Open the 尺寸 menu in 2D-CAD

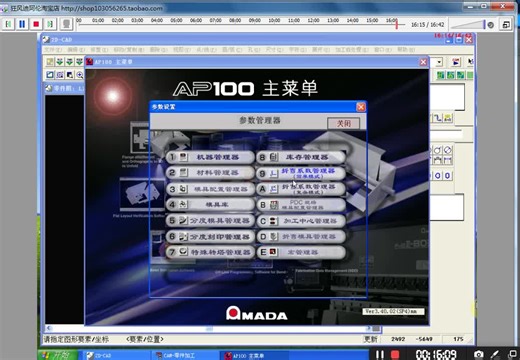[x=274, y=50]
